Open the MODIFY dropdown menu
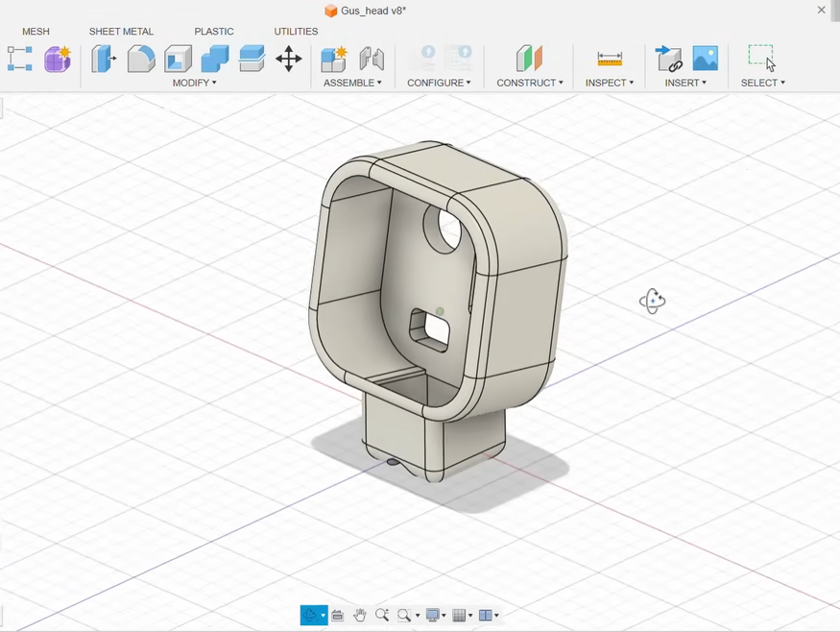840x632 pixels. tap(195, 83)
